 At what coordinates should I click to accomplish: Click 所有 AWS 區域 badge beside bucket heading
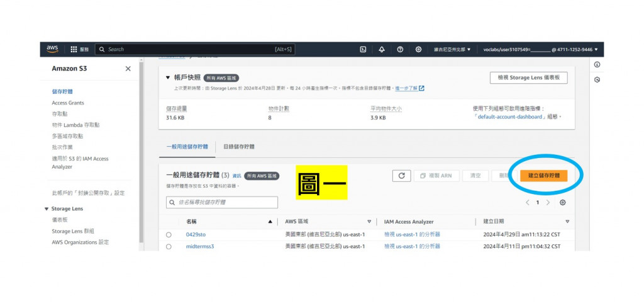tap(262, 176)
